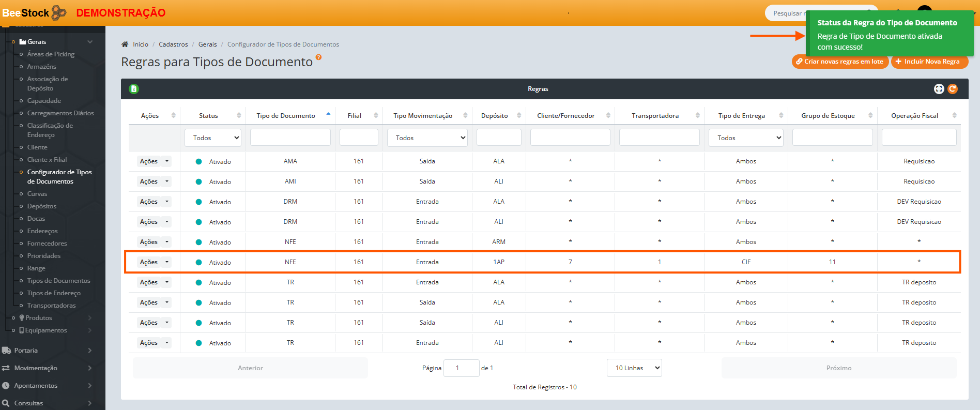Open the Tipo Movimentação filter dropdown

(x=427, y=138)
